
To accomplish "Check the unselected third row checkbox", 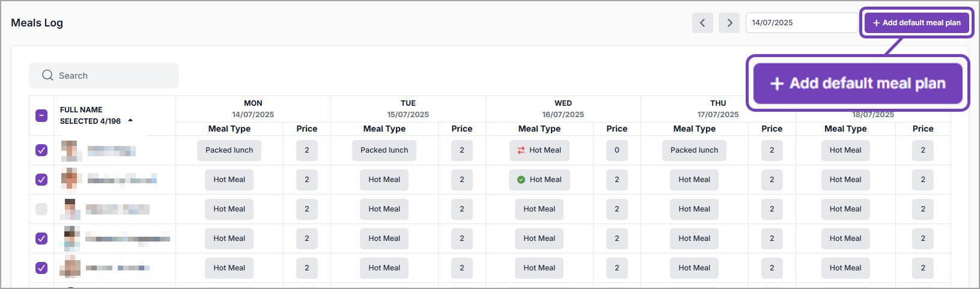I will (41, 209).
